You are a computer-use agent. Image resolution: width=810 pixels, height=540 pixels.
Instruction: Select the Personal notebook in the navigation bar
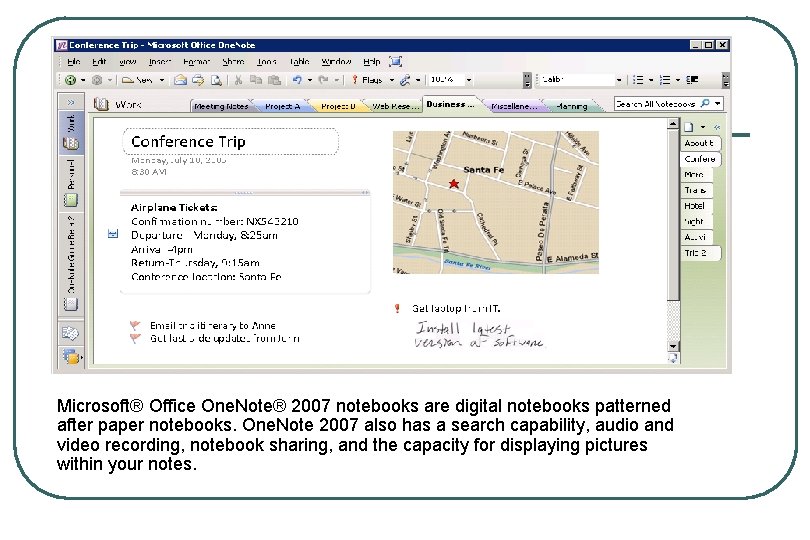(71, 182)
